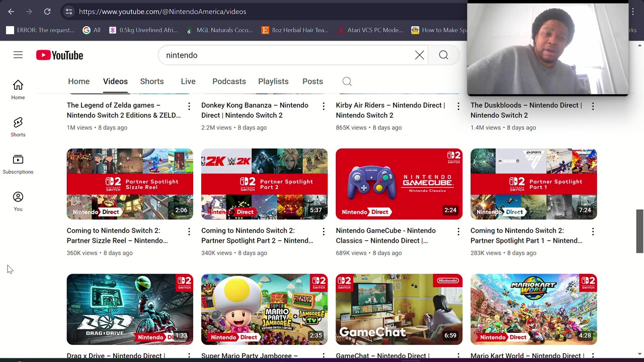Open title Kirby Air Riders – Nintendo Direct
Image resolution: width=644 pixels, height=362 pixels.
390,110
